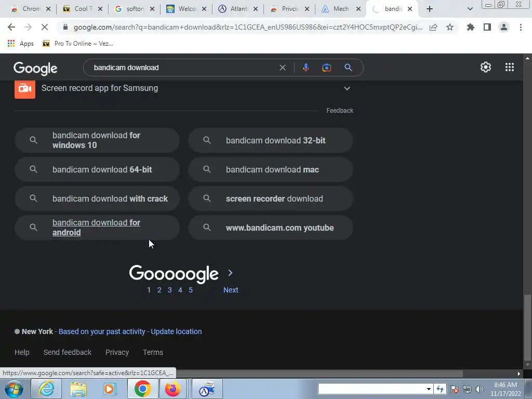The width and height of the screenshot is (532, 399).
Task: Go back with the browser back arrow
Action: [x=11, y=27]
